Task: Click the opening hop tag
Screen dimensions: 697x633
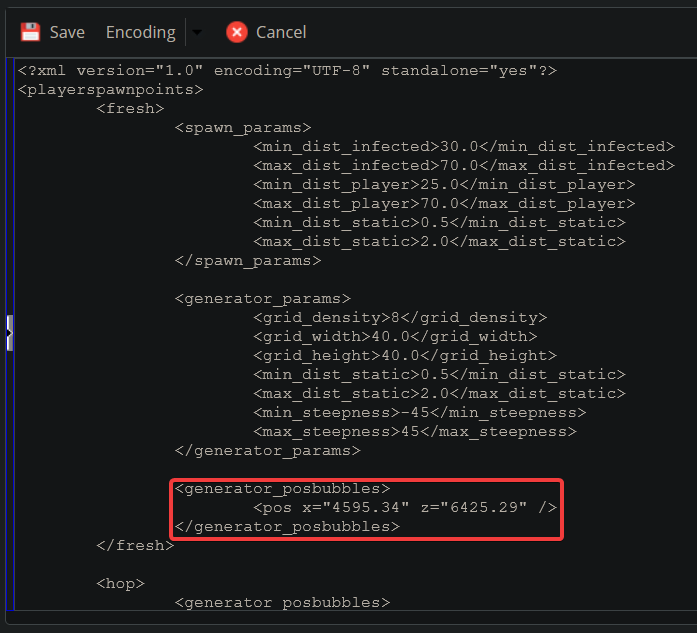Action: click(x=120, y=584)
